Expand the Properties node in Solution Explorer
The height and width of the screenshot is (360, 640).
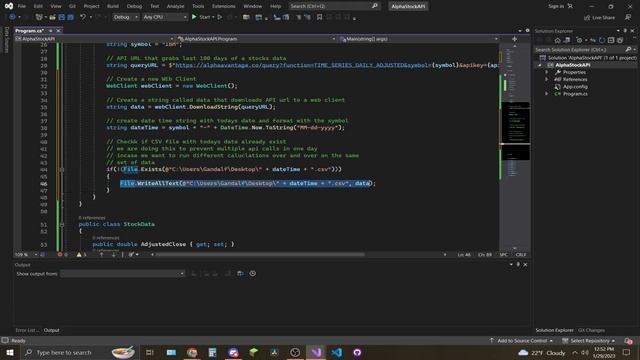tap(547, 72)
